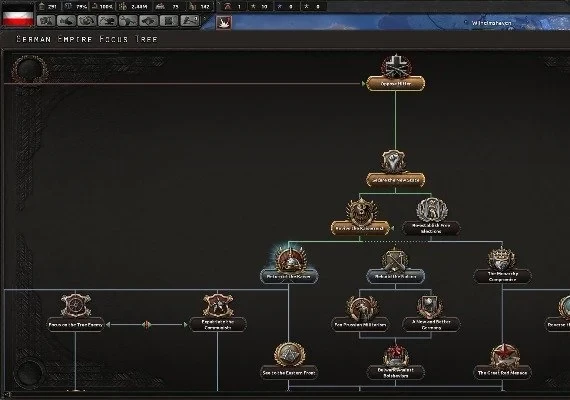This screenshot has width=570, height=400.
Task: Open the Decisions menu button
Action: [x=46, y=20]
